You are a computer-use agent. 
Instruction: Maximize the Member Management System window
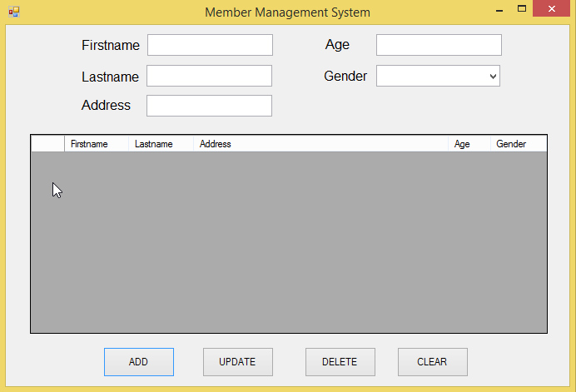click(522, 11)
